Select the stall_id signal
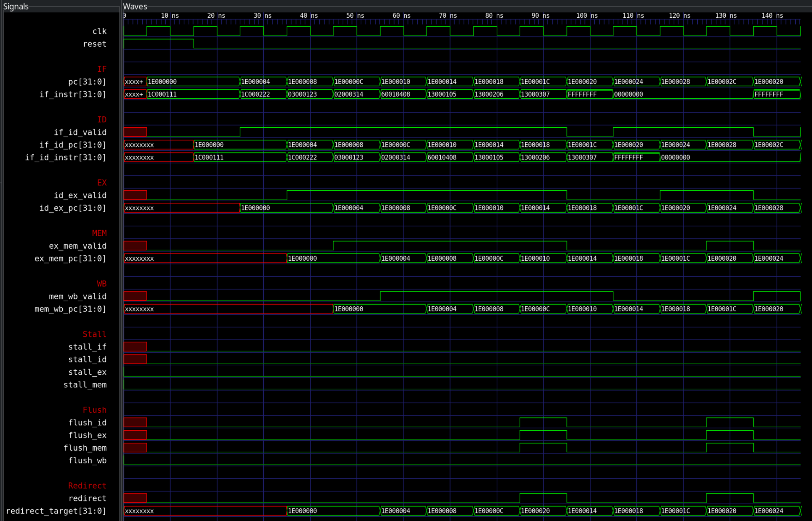812x521 pixels. coord(87,360)
